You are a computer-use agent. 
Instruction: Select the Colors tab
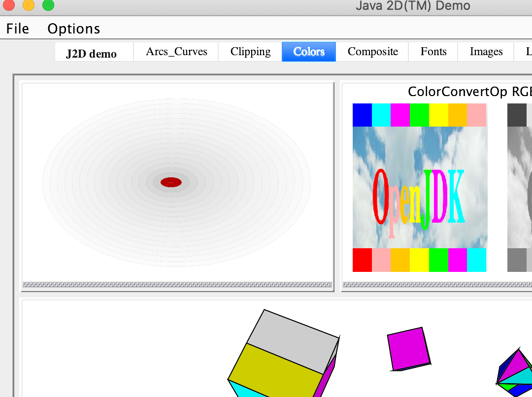pyautogui.click(x=309, y=52)
